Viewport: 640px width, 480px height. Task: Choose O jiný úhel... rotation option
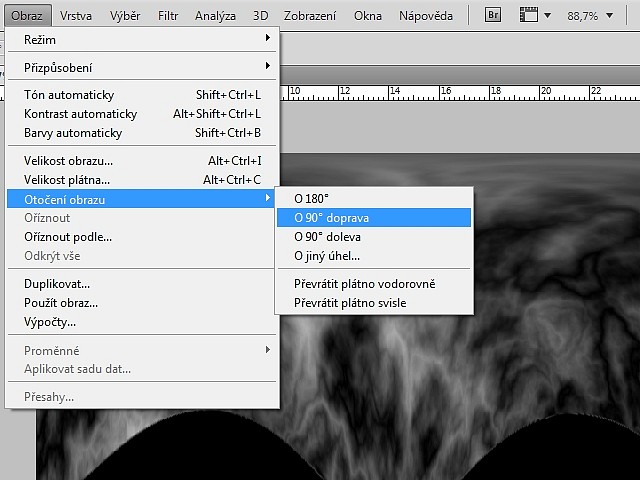(x=374, y=256)
